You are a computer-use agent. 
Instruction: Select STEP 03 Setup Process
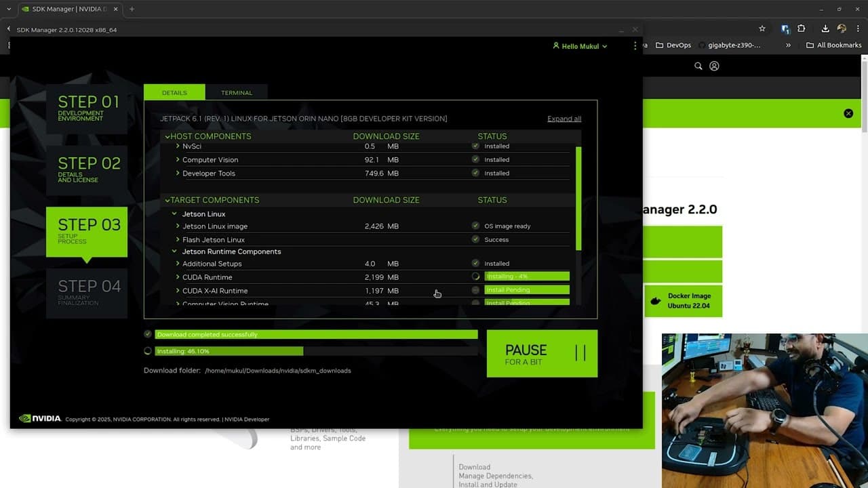(x=87, y=232)
